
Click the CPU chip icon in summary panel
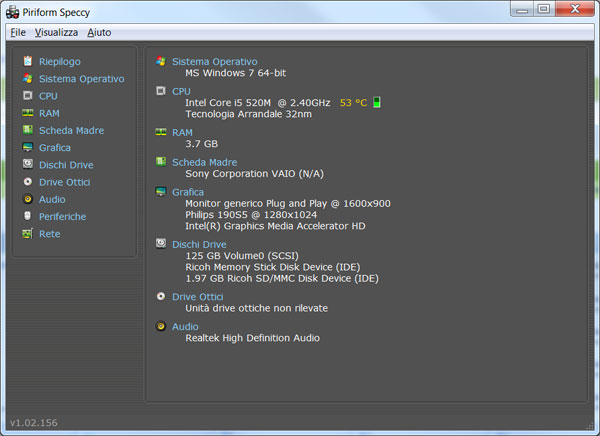click(161, 91)
